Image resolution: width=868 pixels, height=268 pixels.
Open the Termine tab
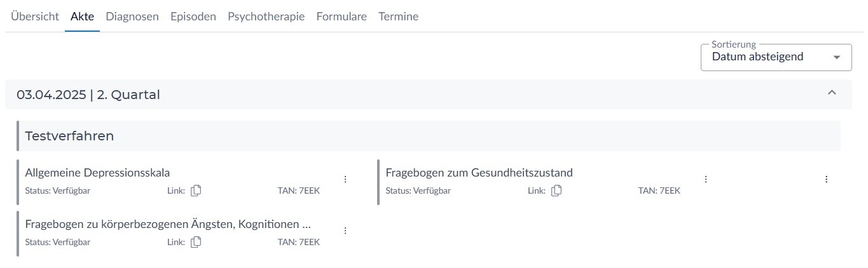coord(398,17)
